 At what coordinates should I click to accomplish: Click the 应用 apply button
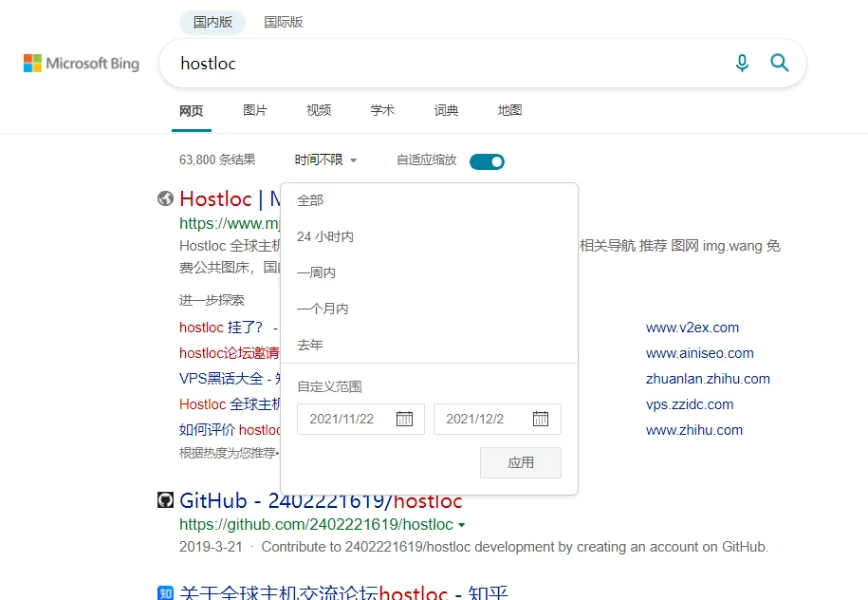point(521,462)
